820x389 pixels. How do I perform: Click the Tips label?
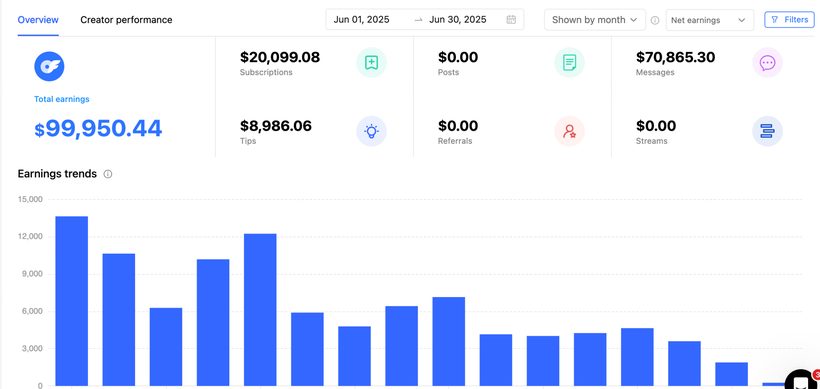coord(248,141)
